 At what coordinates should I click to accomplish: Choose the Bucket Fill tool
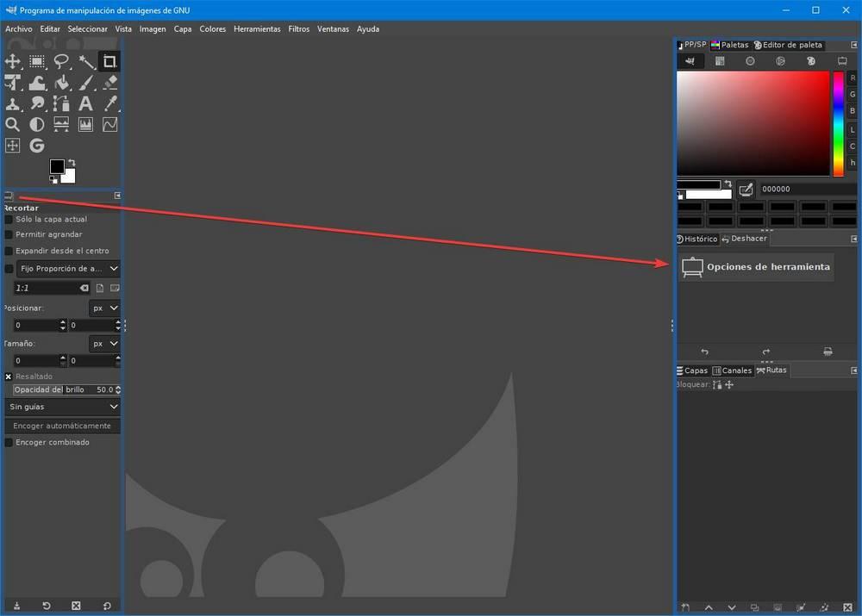[x=61, y=83]
